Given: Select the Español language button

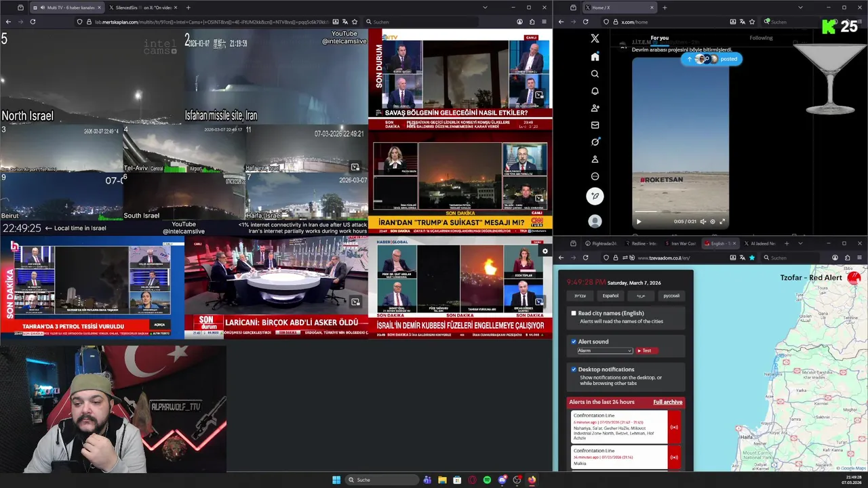Looking at the screenshot, I should point(610,296).
